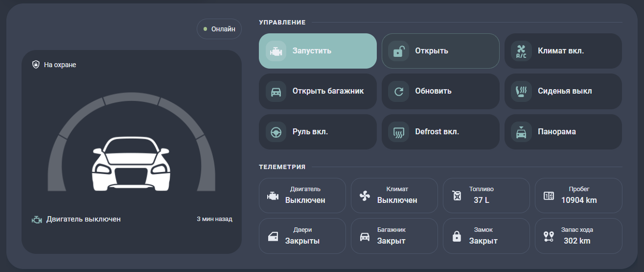Open the trunk with Открыть багажник
This screenshot has width=644, height=272.
318,91
